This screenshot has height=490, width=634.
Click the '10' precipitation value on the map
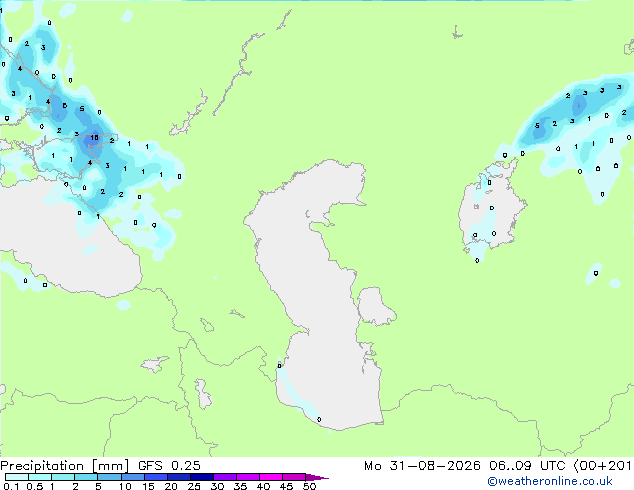pyautogui.click(x=94, y=137)
